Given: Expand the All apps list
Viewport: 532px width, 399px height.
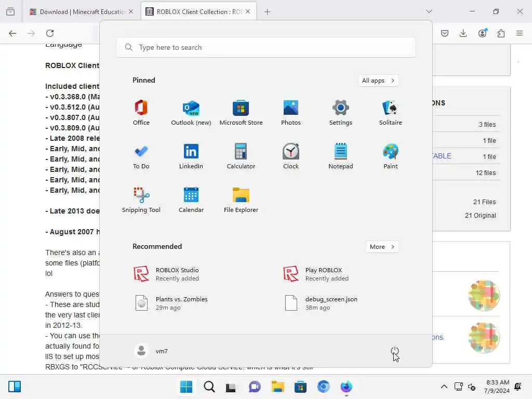Looking at the screenshot, I should 378,81.
